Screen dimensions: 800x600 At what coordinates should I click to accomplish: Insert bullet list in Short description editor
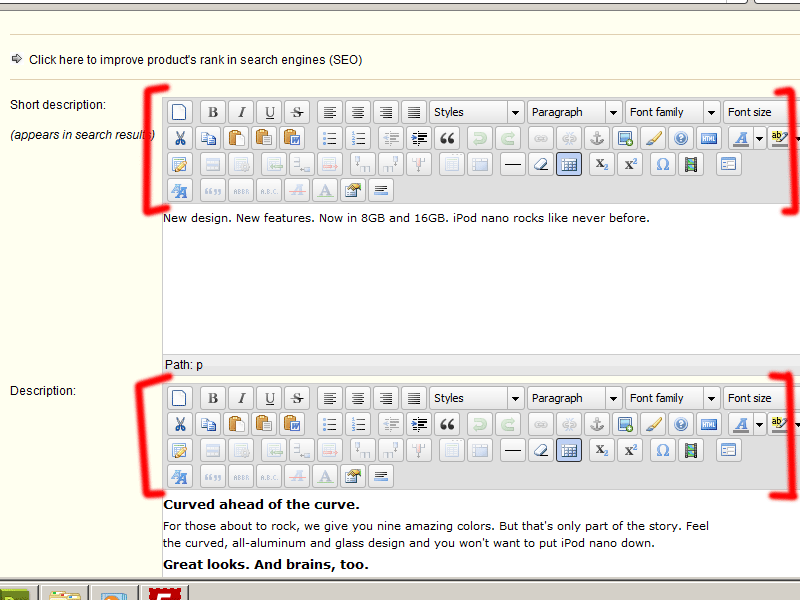(330, 138)
